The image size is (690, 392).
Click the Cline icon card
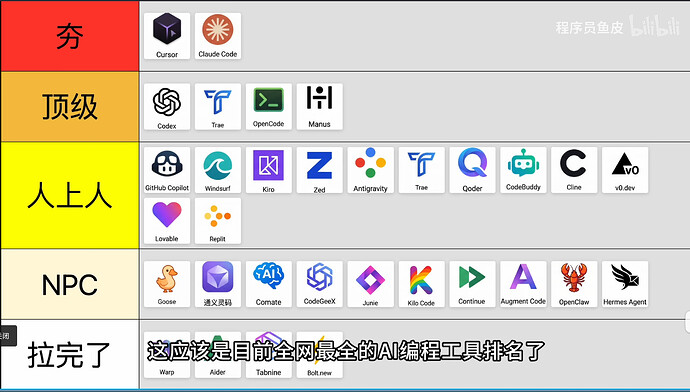point(574,170)
